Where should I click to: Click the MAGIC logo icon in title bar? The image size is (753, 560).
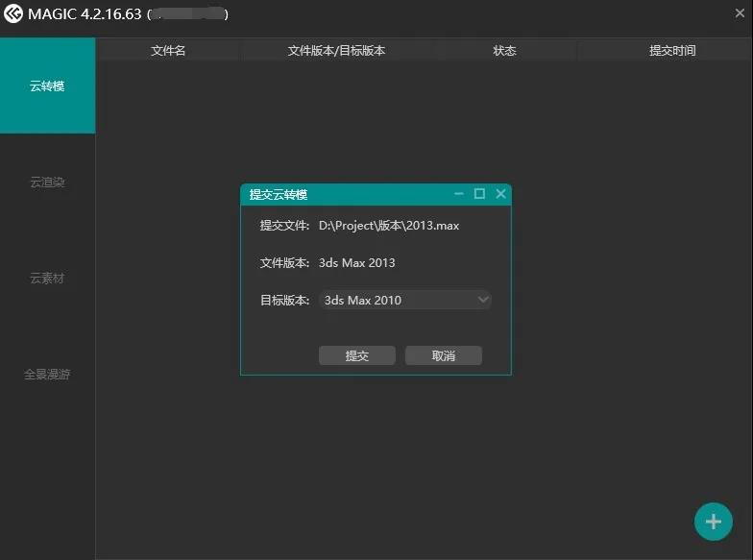(13, 14)
